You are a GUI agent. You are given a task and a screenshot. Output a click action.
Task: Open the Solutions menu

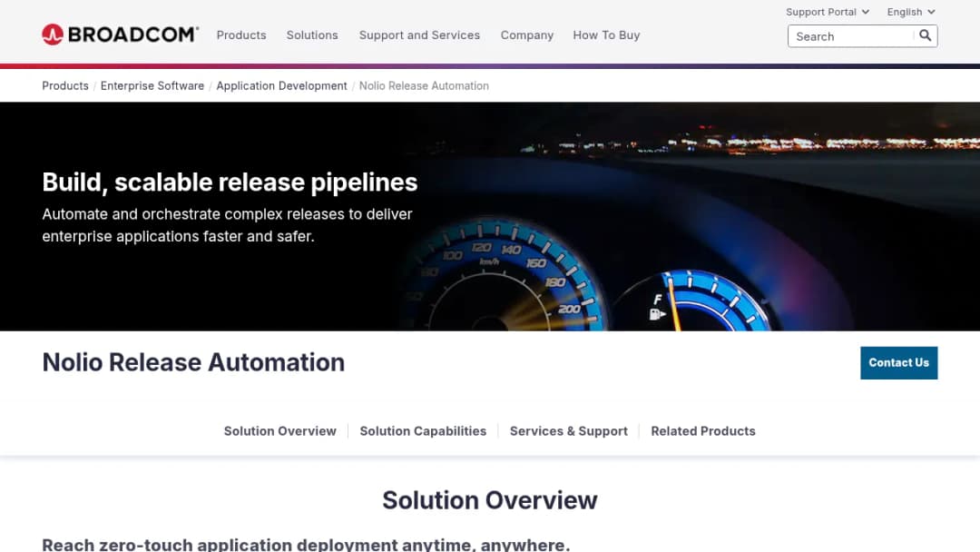click(312, 35)
